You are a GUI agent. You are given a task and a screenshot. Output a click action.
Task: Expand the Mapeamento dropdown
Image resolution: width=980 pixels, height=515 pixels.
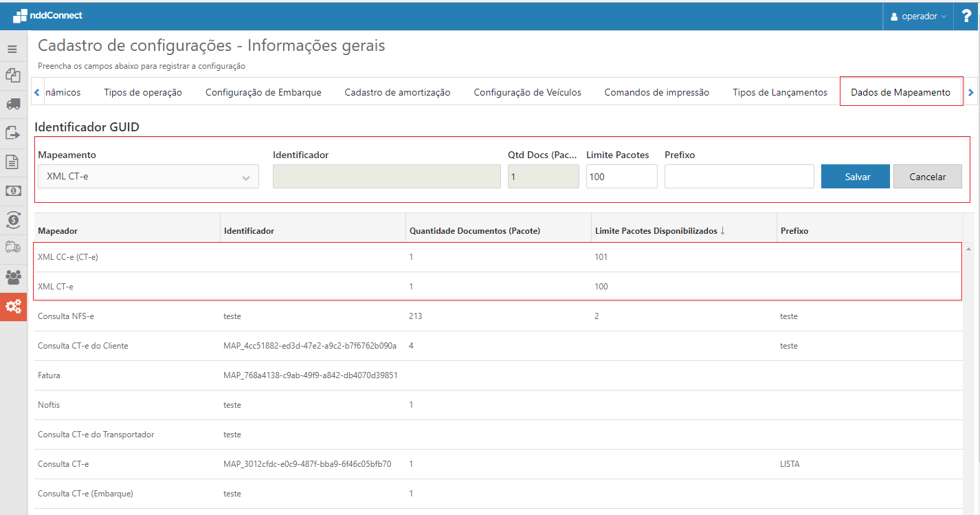148,177
